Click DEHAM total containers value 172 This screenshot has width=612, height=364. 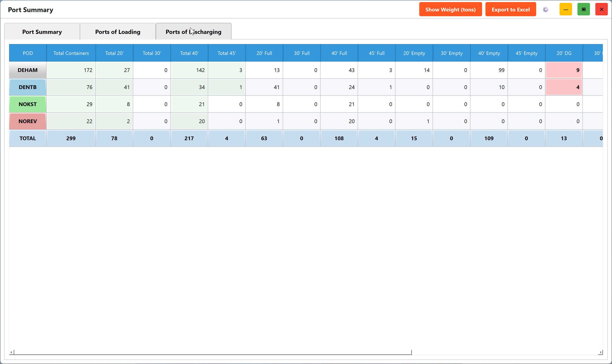[x=71, y=70]
